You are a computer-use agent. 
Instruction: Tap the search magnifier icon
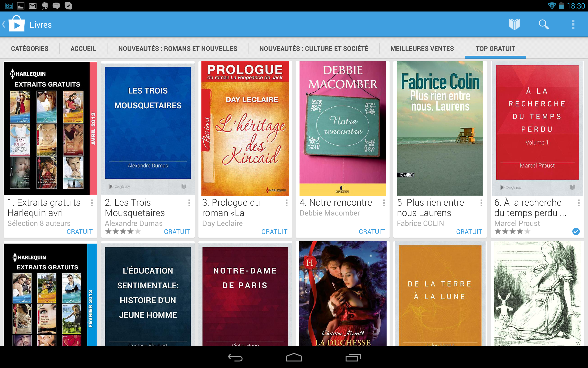click(543, 24)
